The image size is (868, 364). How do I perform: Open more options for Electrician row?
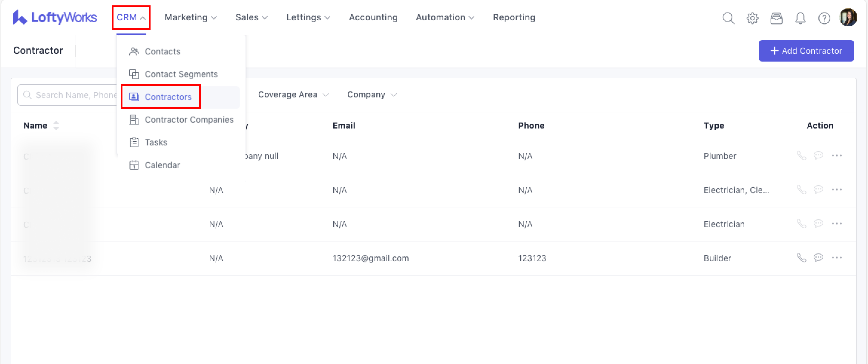(x=837, y=224)
